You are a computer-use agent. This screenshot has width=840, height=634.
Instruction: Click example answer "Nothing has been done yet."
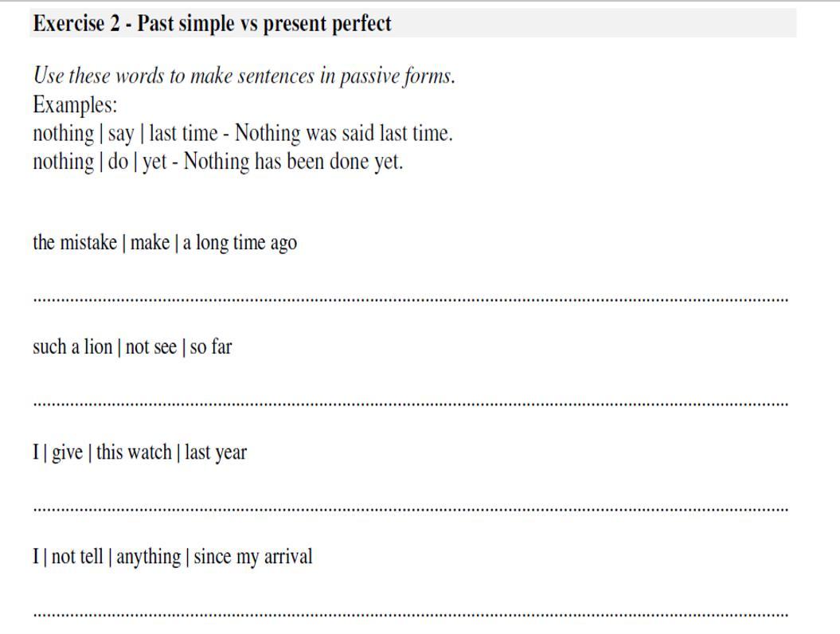293,162
